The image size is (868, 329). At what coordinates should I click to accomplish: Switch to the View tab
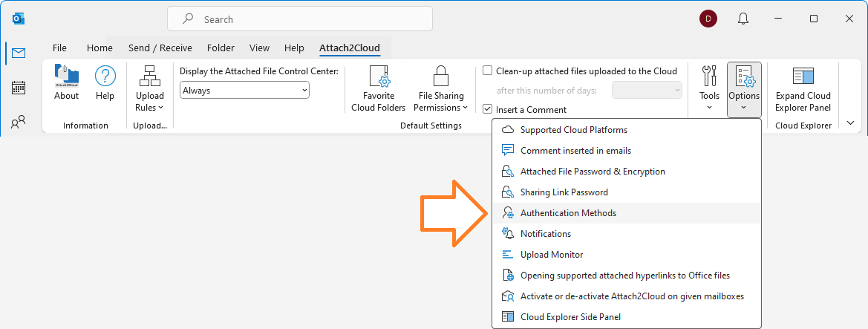point(260,48)
